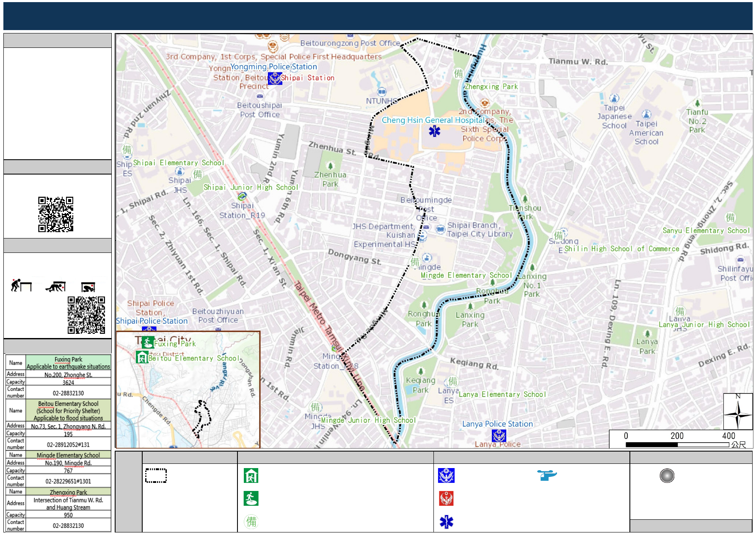Viewport: 756px width, 535px height.
Task: Click 'Mingde Elementary School' name cell in the table
Action: tap(68, 455)
